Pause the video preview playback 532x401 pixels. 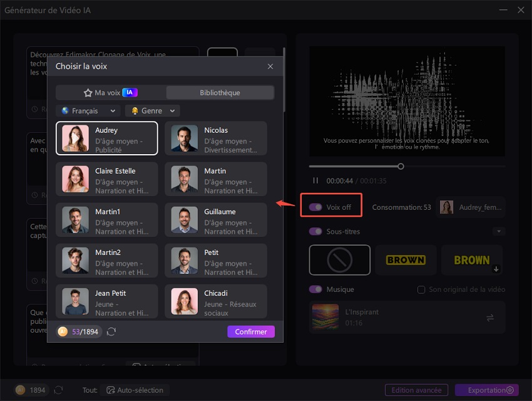315,180
